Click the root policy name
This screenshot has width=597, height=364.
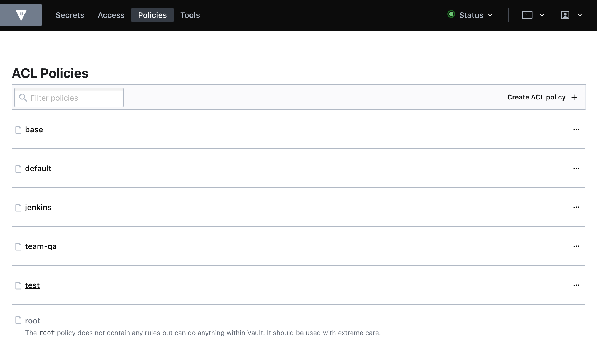pyautogui.click(x=33, y=321)
